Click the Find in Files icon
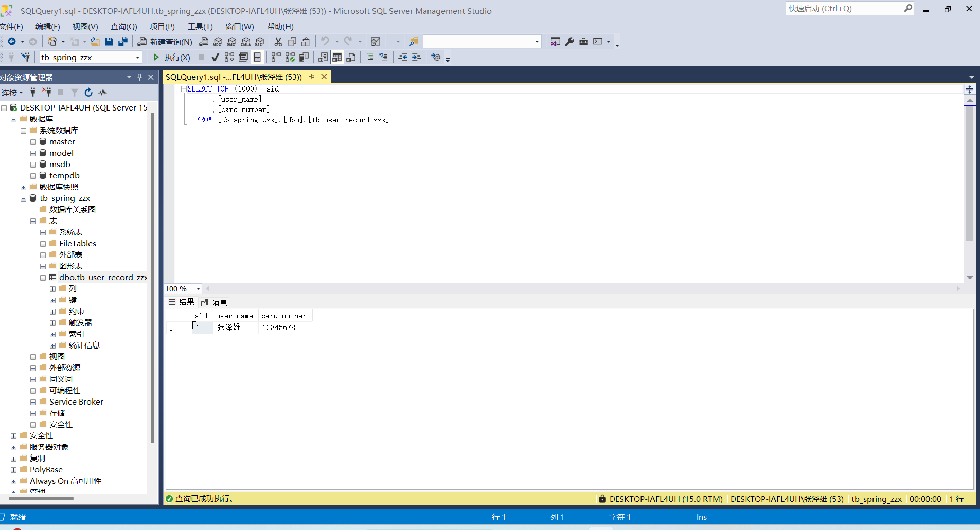 pyautogui.click(x=414, y=42)
